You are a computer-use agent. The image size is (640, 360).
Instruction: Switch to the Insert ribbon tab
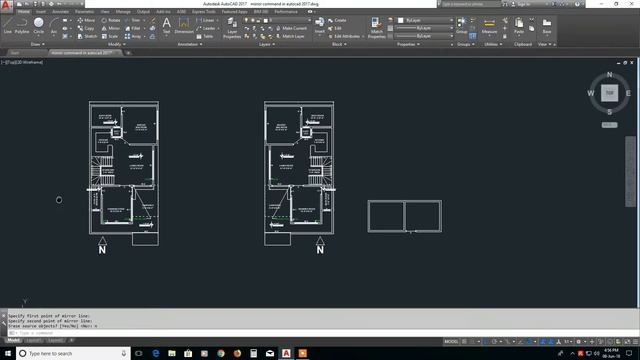41,12
